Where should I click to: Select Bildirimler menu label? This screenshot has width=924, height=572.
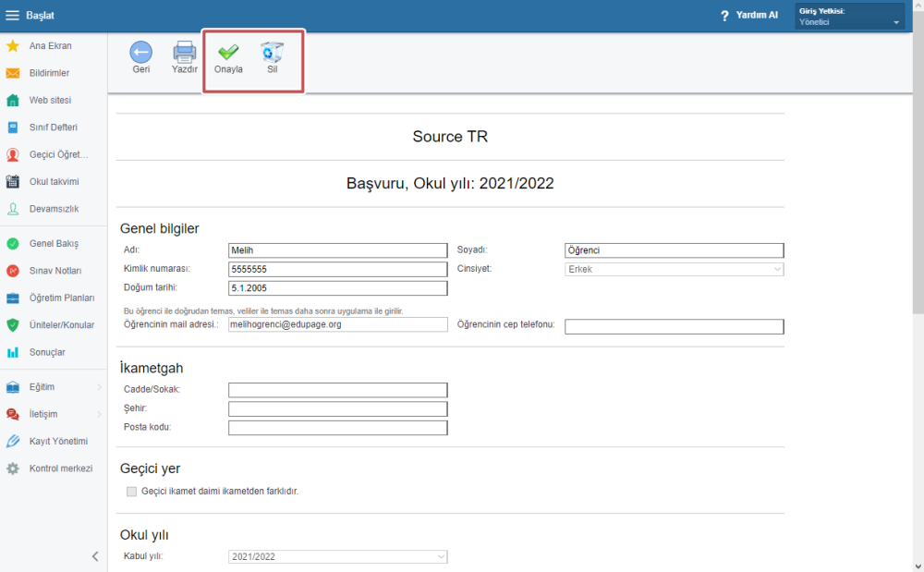pos(50,73)
